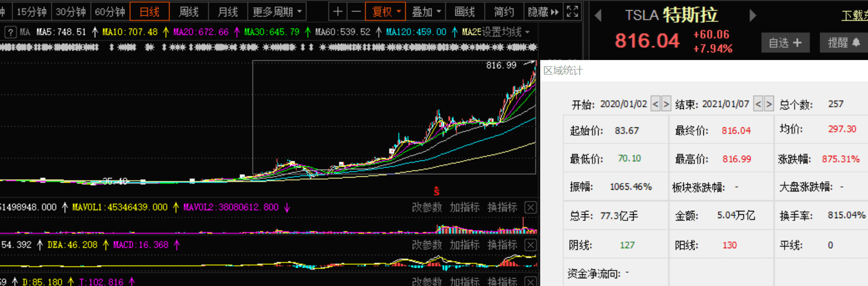Click the magenta MA20:672.66 label
Image resolution: width=868 pixels, height=286 pixels.
click(201, 32)
